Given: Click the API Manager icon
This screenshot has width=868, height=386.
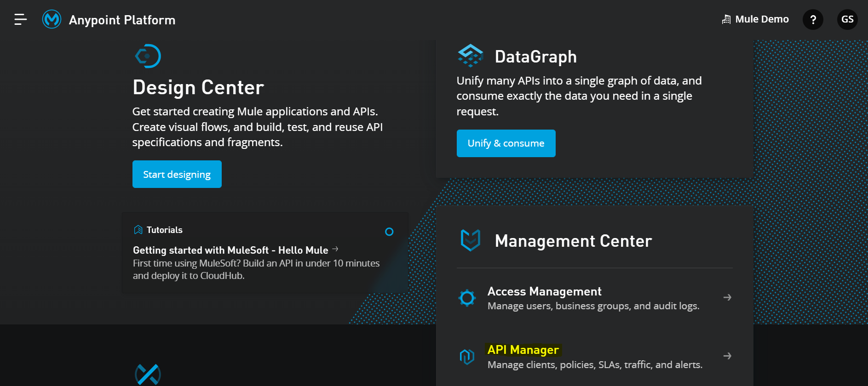Looking at the screenshot, I should click(467, 356).
